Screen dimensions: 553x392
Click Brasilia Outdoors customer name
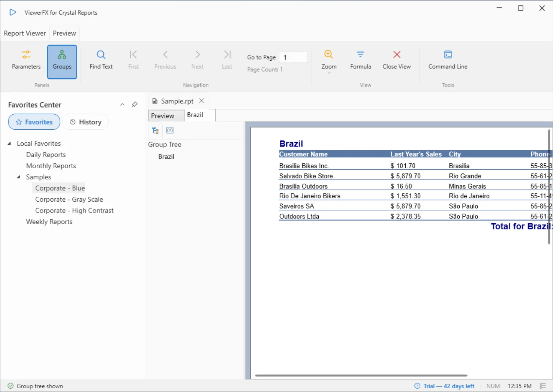pos(303,186)
